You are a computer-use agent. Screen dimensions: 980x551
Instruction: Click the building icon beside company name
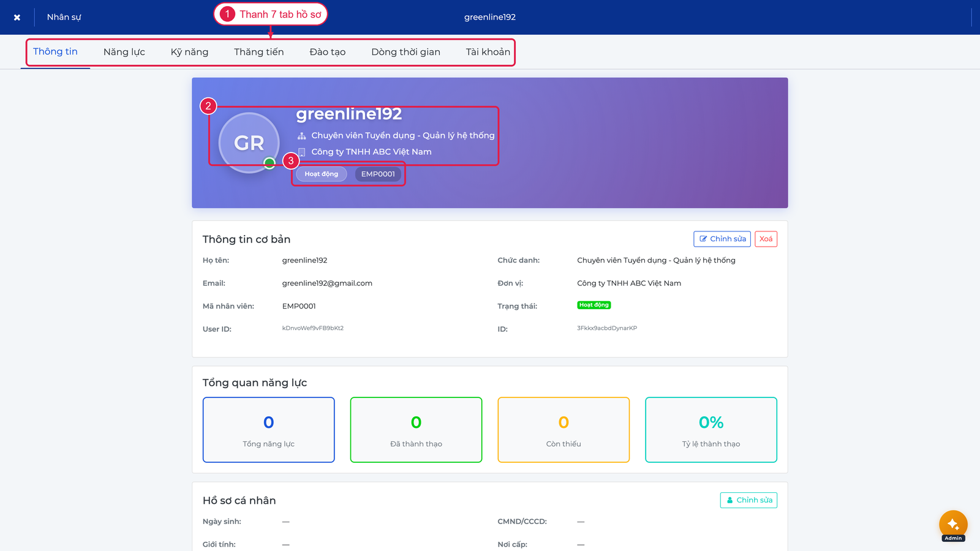pyautogui.click(x=301, y=152)
